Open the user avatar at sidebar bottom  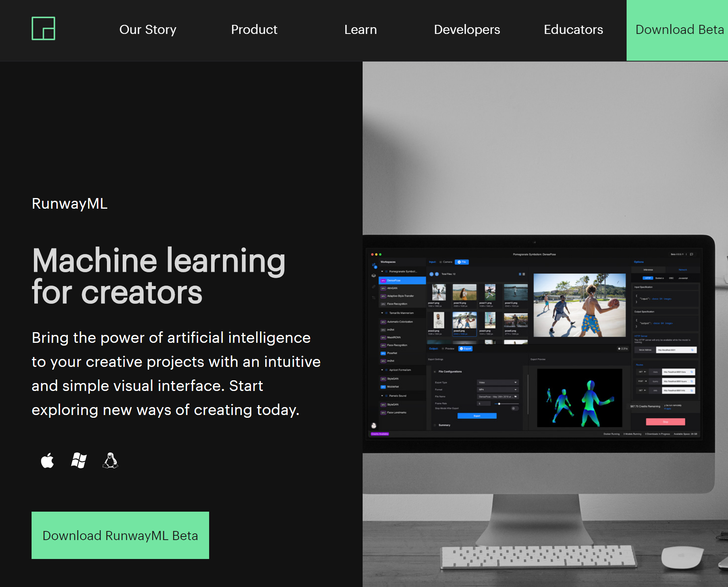click(x=374, y=425)
